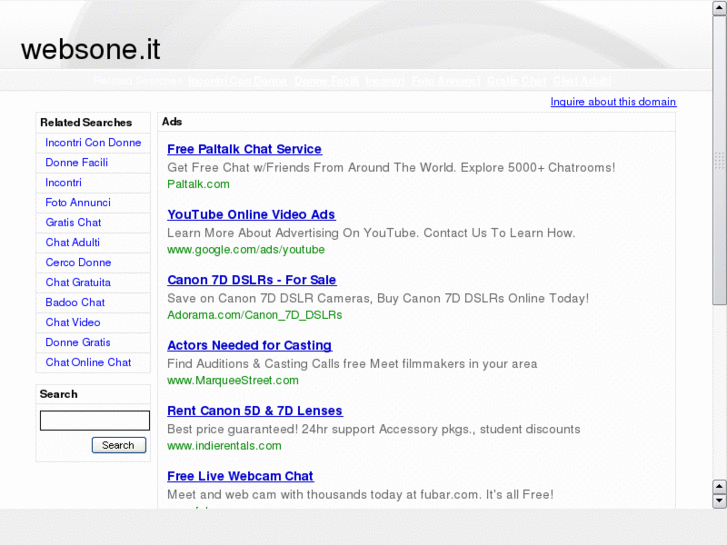This screenshot has height=545, width=727.
Task: Click the Canon 7D ad description text
Action: (378, 298)
